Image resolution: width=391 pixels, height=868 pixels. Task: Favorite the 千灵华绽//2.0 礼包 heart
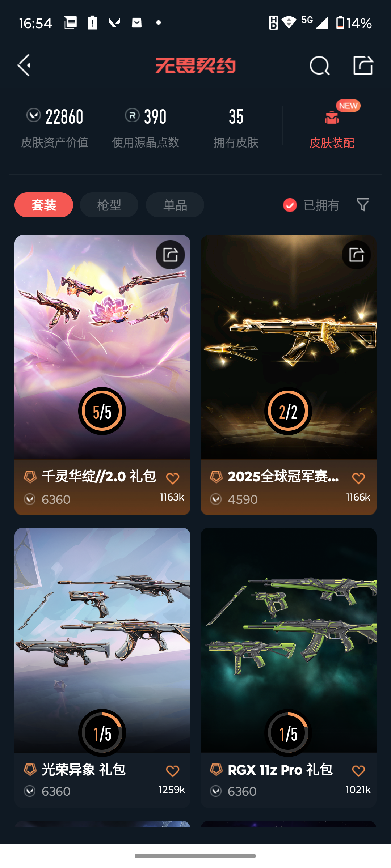tap(173, 478)
